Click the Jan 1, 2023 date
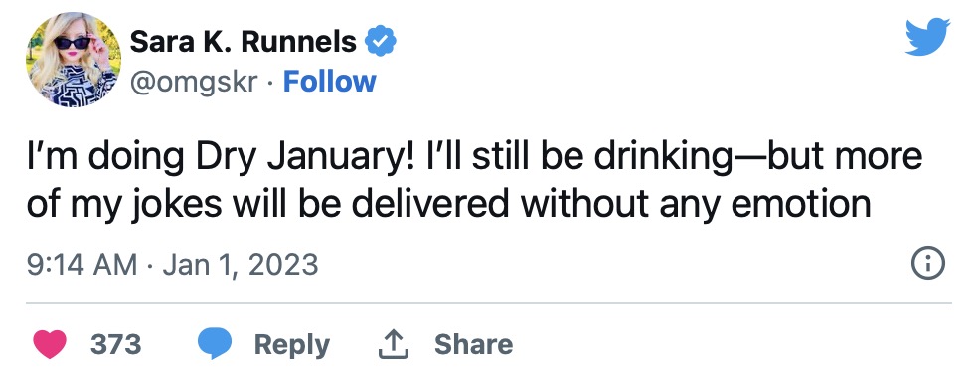The height and width of the screenshot is (374, 980). (240, 265)
